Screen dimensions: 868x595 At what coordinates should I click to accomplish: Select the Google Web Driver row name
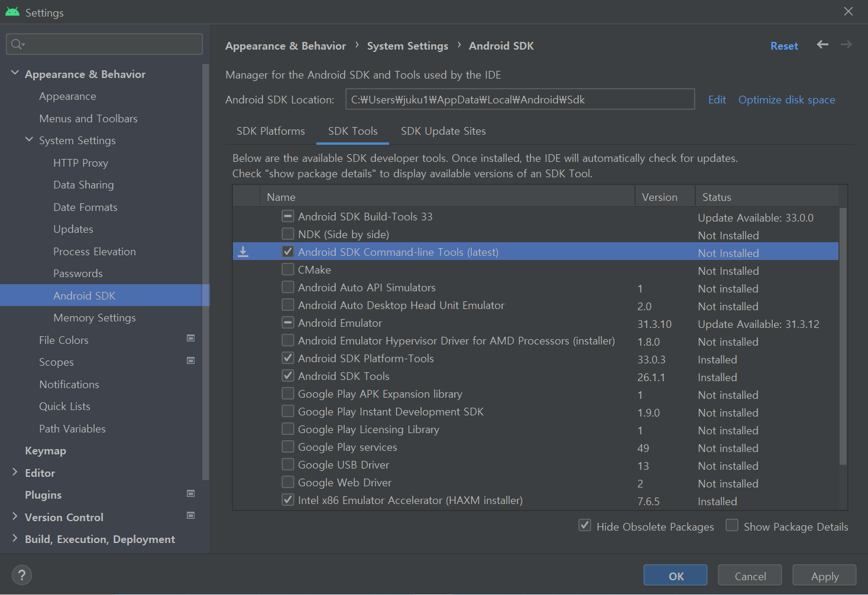pyautogui.click(x=345, y=483)
